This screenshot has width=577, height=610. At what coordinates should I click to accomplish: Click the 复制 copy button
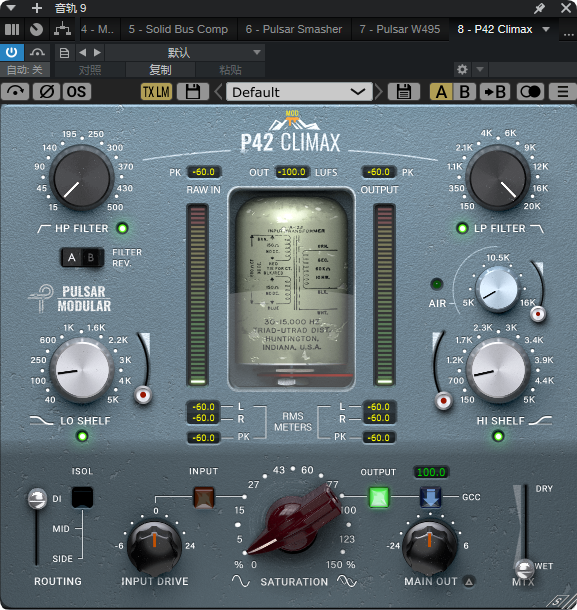[160, 70]
